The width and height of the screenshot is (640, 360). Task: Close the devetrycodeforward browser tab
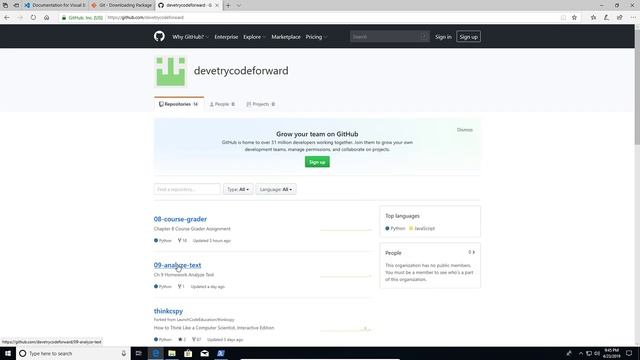tap(217, 5)
